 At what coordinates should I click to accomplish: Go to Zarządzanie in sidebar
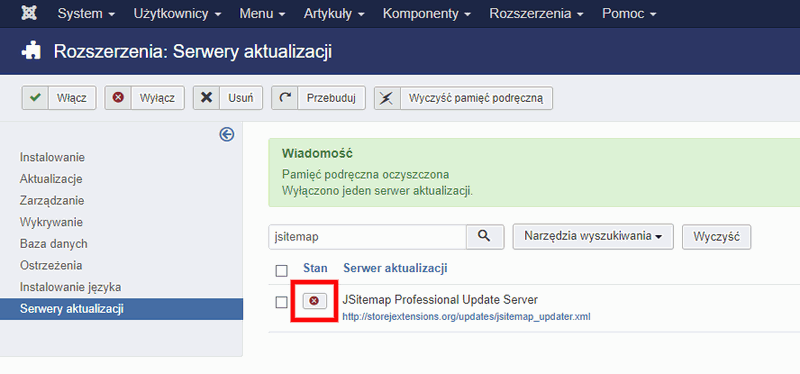coord(52,201)
